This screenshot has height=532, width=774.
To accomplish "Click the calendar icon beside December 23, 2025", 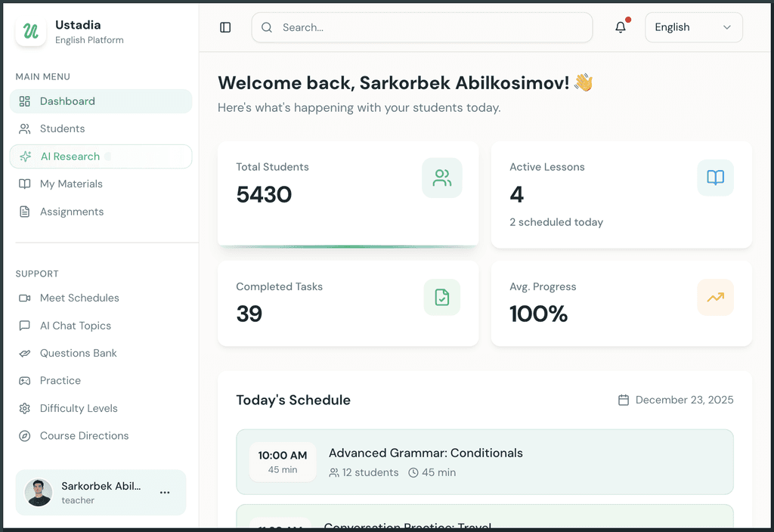I will click(x=624, y=400).
